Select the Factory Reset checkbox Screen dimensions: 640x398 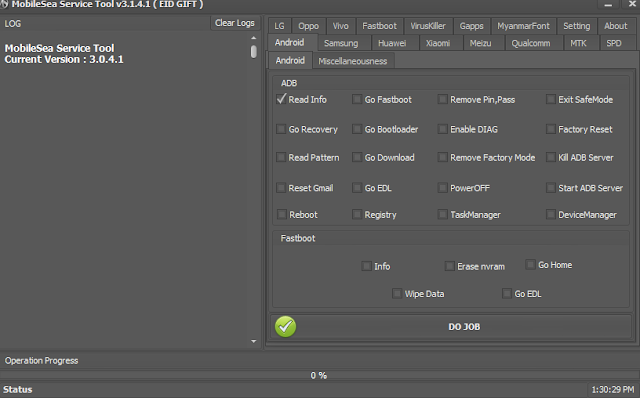tap(551, 129)
